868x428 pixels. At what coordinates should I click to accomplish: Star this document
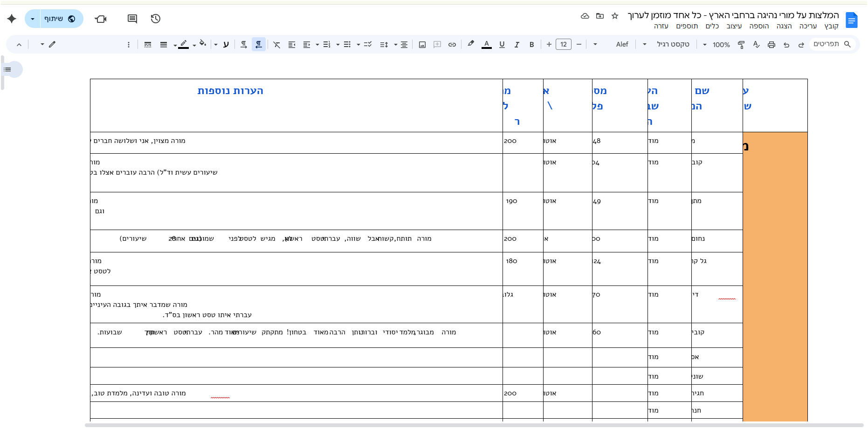[615, 16]
